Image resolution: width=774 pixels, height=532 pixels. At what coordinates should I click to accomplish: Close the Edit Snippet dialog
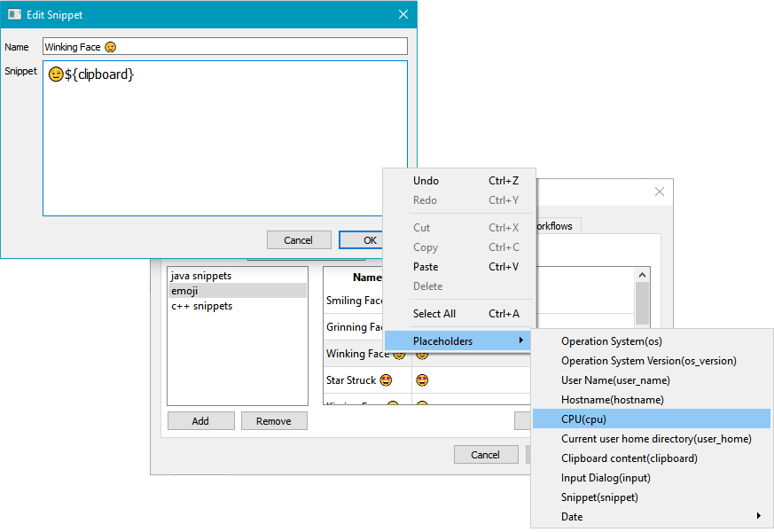(x=403, y=14)
